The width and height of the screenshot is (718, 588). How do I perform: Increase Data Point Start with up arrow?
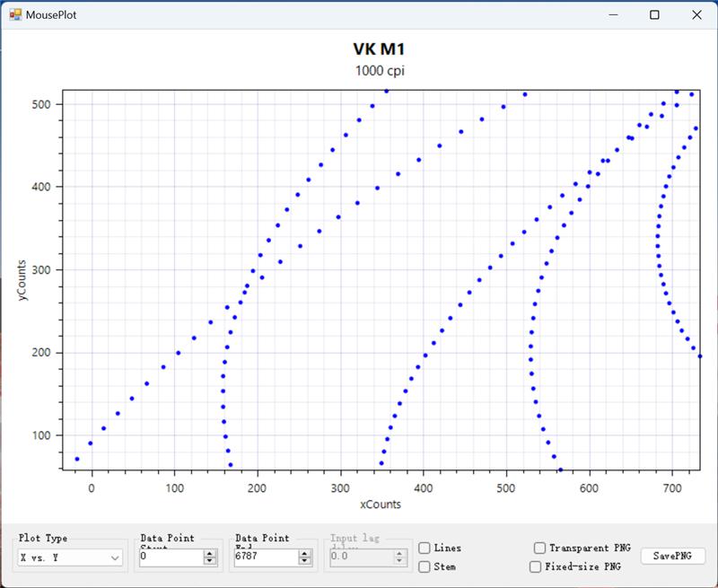(210, 553)
